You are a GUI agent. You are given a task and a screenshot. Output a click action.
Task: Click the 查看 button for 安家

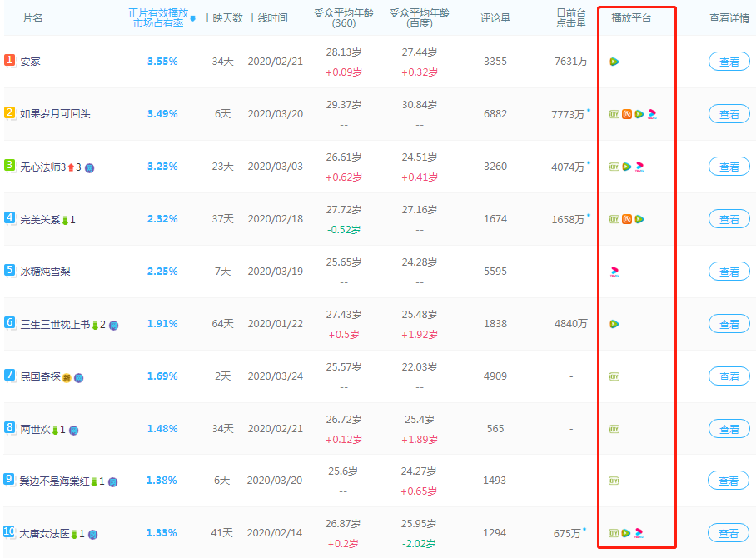point(729,62)
